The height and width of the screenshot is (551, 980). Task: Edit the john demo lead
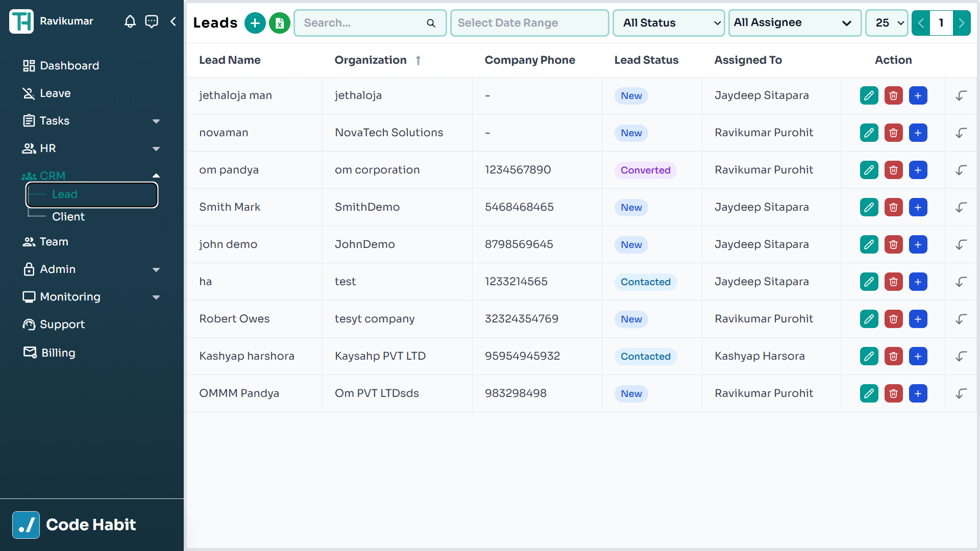point(869,244)
